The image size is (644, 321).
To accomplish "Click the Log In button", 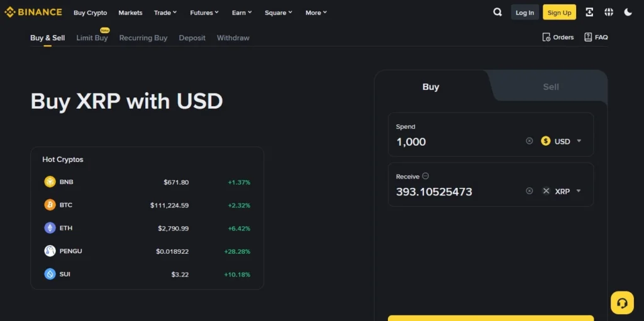I will pos(525,13).
